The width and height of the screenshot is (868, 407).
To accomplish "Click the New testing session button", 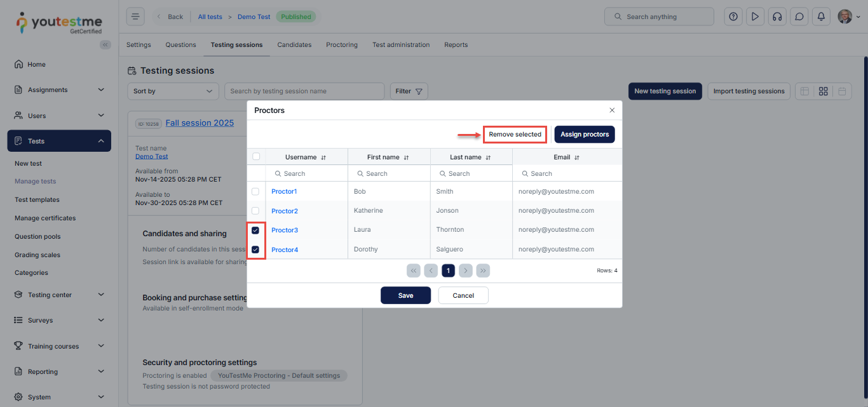I will [665, 91].
